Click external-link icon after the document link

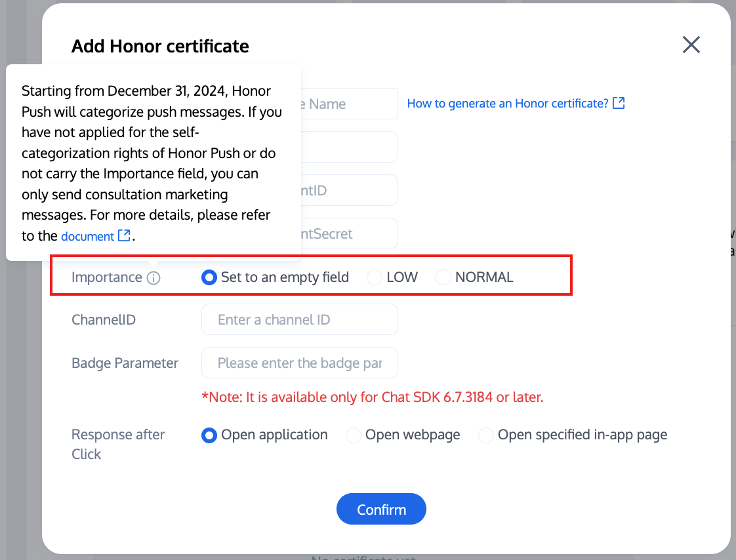pos(124,235)
